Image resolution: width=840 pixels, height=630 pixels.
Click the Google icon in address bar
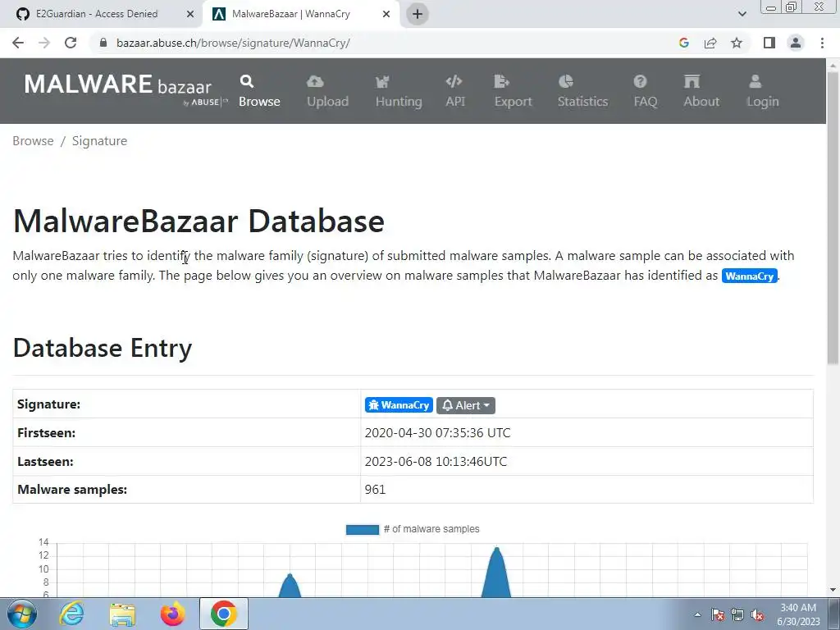coord(683,43)
